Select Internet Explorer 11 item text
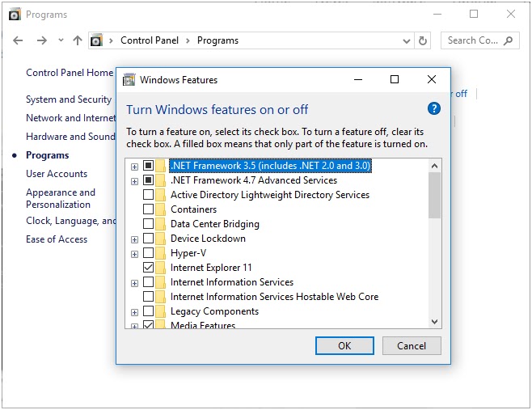532x410 pixels. click(x=211, y=268)
